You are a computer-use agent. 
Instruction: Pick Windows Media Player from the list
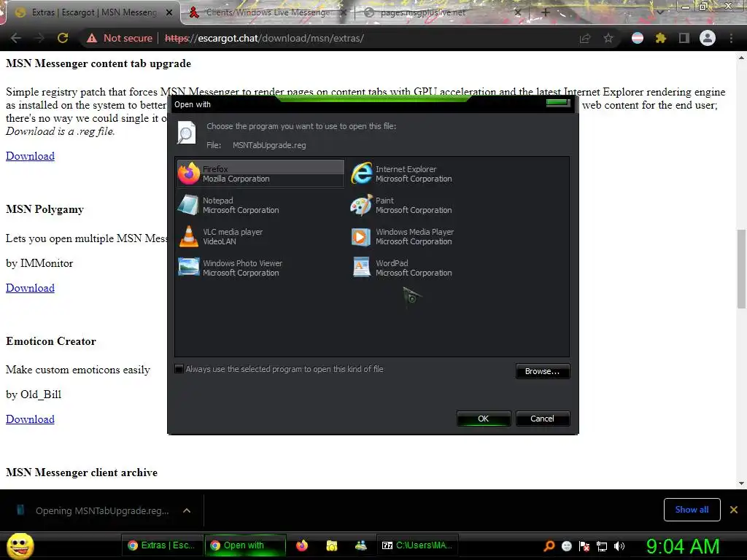click(x=403, y=237)
